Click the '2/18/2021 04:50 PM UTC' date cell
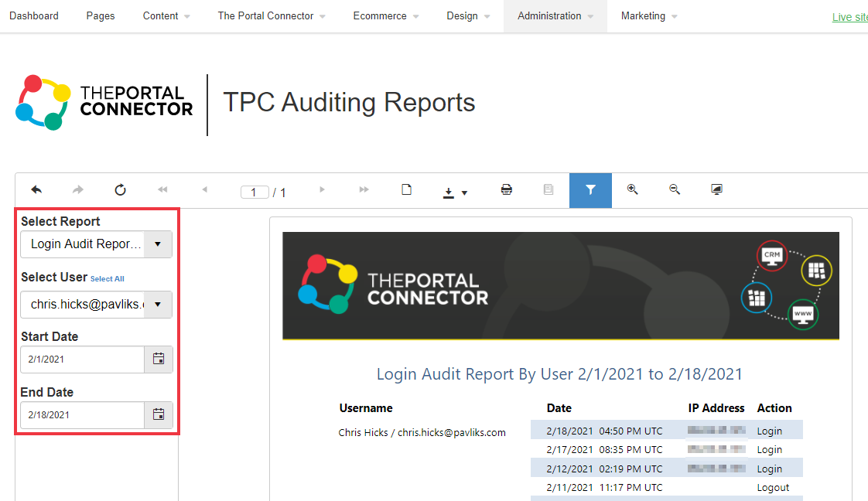This screenshot has height=501, width=868. coord(604,431)
